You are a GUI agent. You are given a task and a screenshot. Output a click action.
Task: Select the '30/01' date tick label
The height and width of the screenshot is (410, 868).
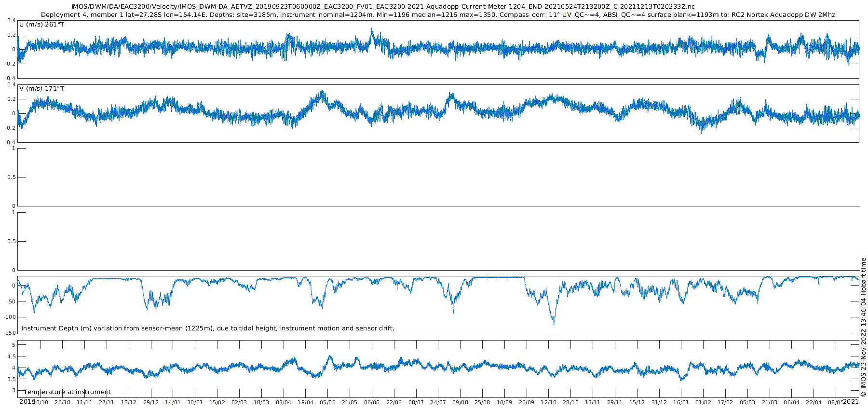195,402
